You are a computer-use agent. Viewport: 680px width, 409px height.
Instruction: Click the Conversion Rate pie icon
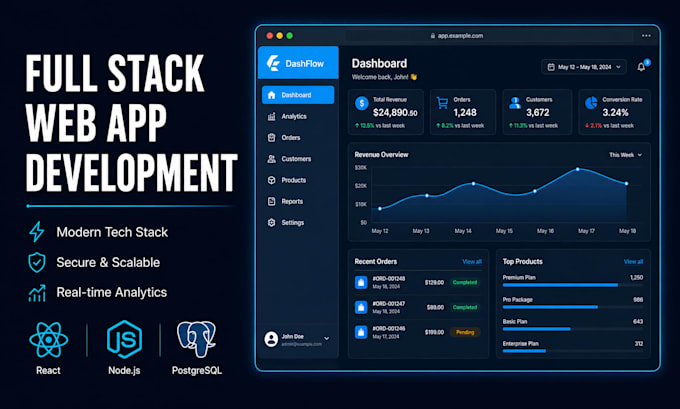pyautogui.click(x=591, y=103)
